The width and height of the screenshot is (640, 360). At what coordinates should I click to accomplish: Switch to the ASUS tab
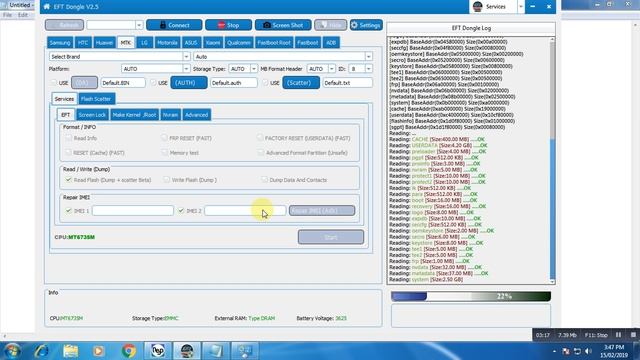point(191,42)
